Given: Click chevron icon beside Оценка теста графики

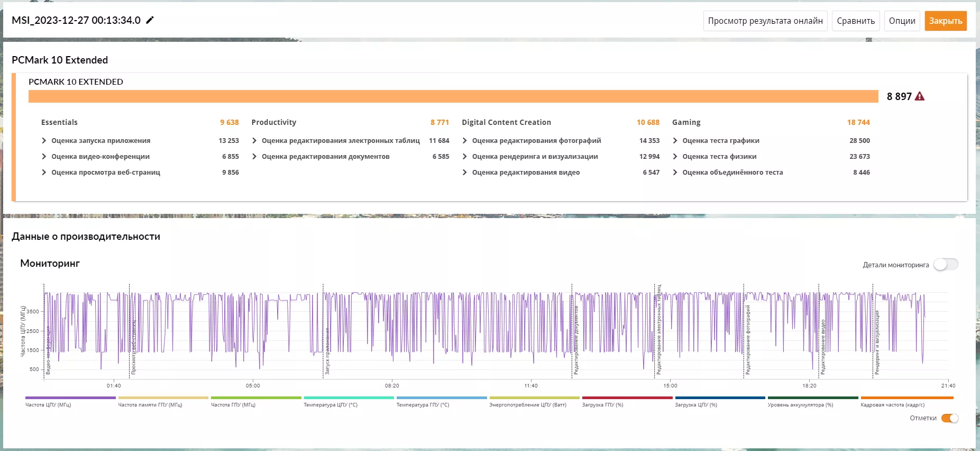Looking at the screenshot, I should tap(675, 141).
